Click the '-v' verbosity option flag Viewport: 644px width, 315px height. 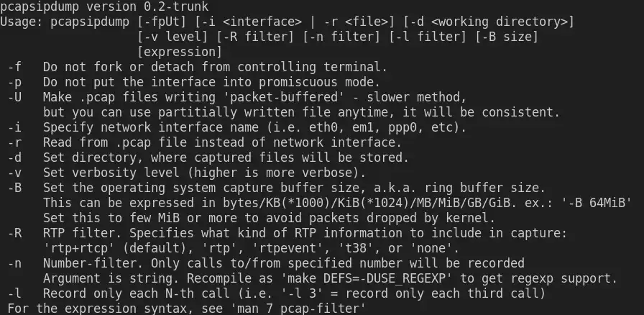(14, 173)
